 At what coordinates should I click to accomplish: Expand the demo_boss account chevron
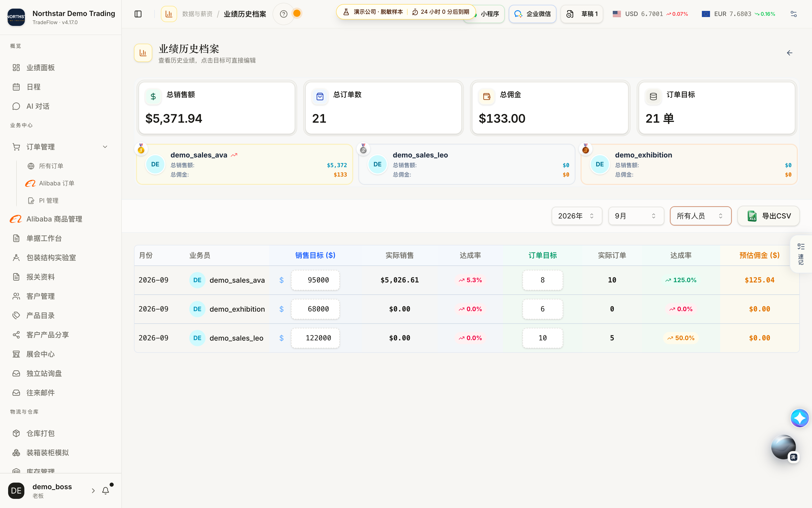coord(93,490)
